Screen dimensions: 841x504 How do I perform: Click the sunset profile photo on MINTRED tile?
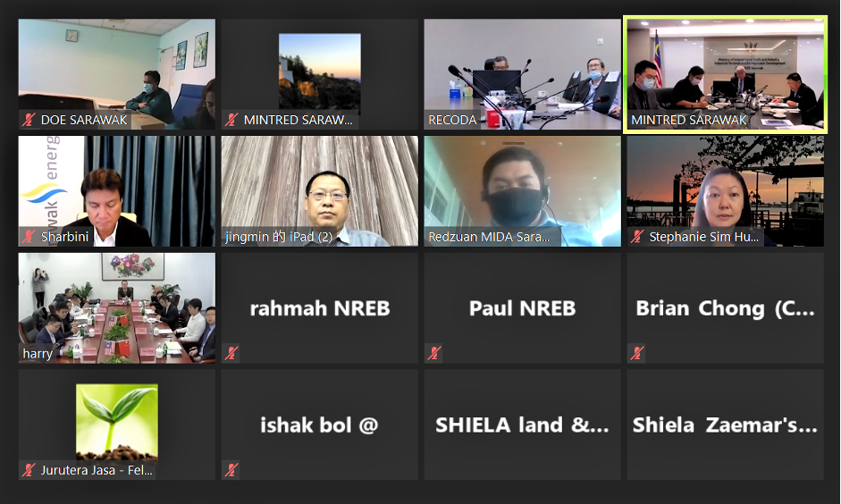coord(320,71)
